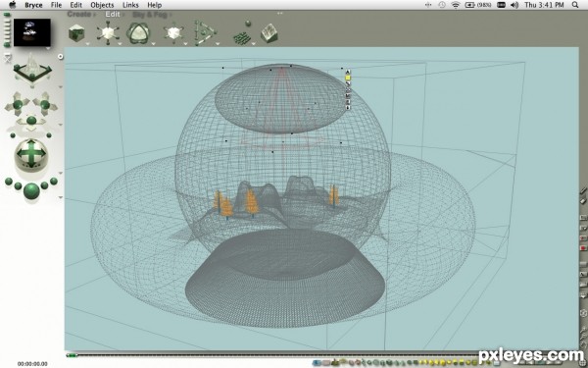This screenshot has width=588, height=368.
Task: Click the green timeline scrubber handle
Action: tap(72, 355)
